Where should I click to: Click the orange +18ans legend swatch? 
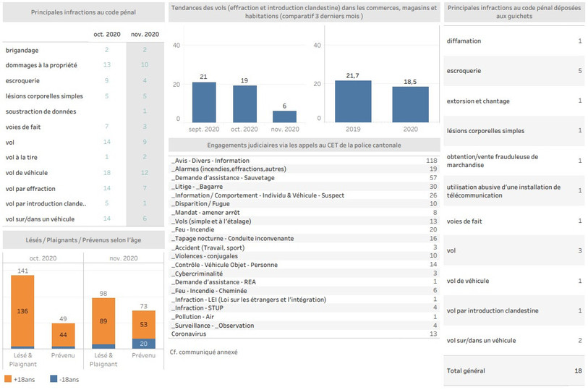(8, 378)
